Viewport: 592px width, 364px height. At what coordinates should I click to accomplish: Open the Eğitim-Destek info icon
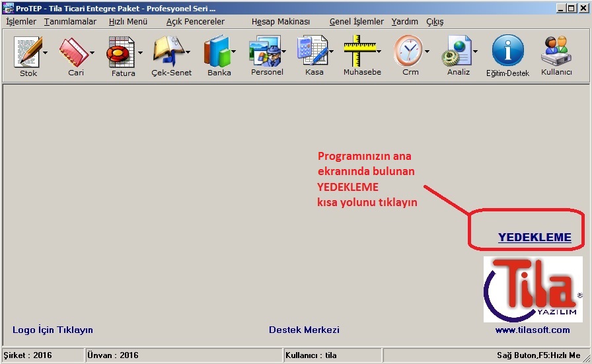pos(507,52)
